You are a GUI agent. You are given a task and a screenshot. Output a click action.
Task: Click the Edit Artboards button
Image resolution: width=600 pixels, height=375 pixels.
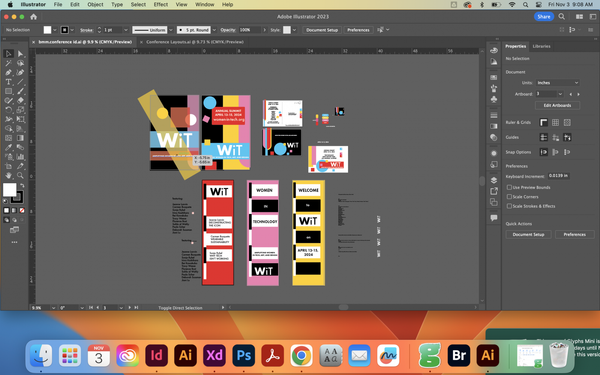click(x=557, y=105)
